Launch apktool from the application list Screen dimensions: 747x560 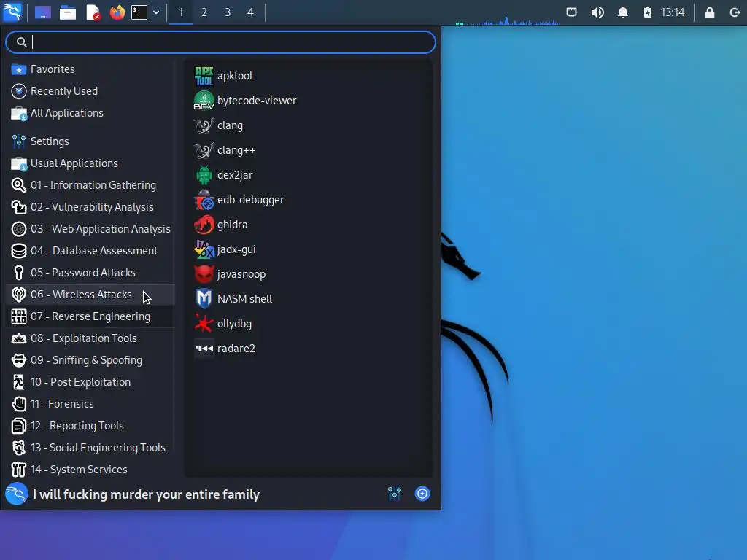(309, 76)
